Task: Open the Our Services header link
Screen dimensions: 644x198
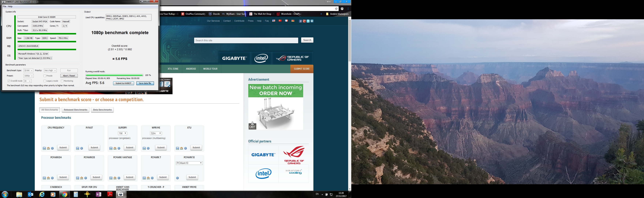Action: 213,21
